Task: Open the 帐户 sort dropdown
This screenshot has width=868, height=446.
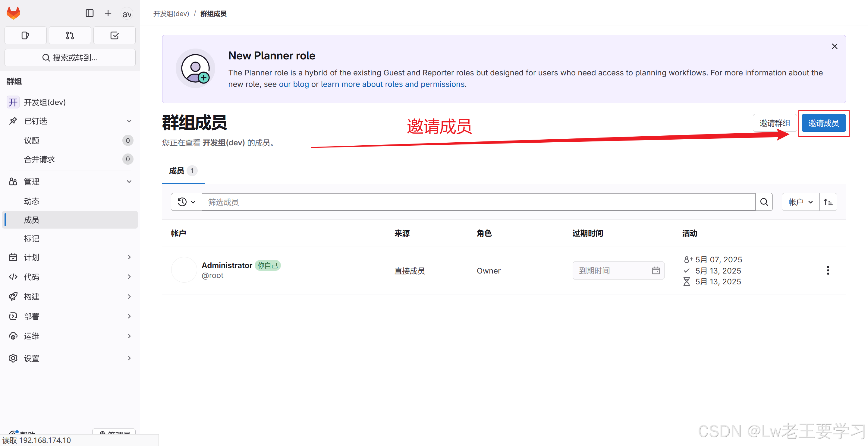Action: pyautogui.click(x=800, y=202)
